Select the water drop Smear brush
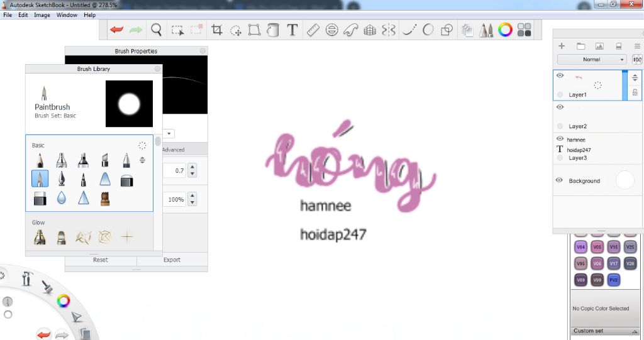Viewport: 644px width, 340px height. point(62,199)
